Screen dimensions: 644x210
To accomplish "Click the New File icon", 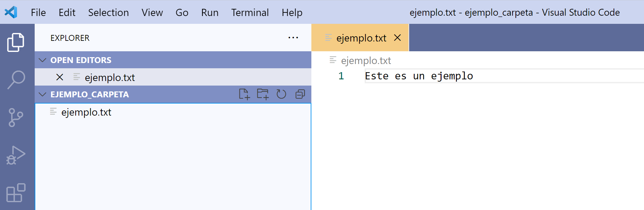I will 244,94.
